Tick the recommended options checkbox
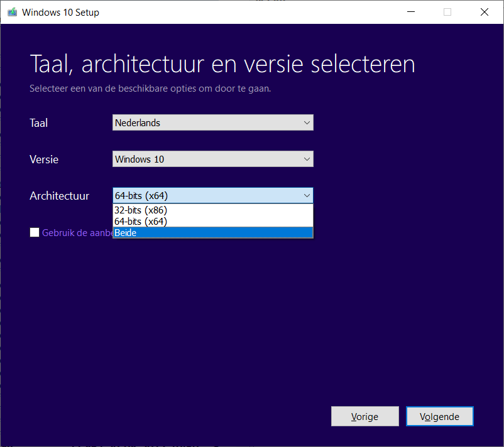The image size is (504, 447). point(35,232)
